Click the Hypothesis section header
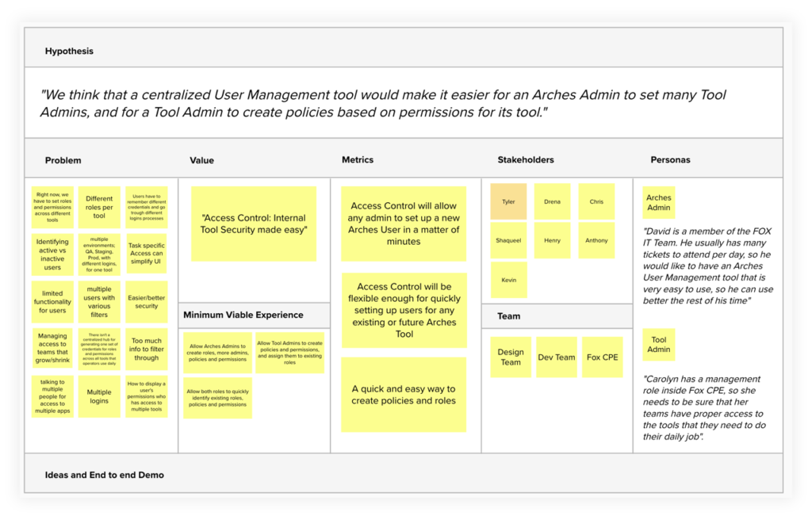Screen dimensions: 812x520 69,51
